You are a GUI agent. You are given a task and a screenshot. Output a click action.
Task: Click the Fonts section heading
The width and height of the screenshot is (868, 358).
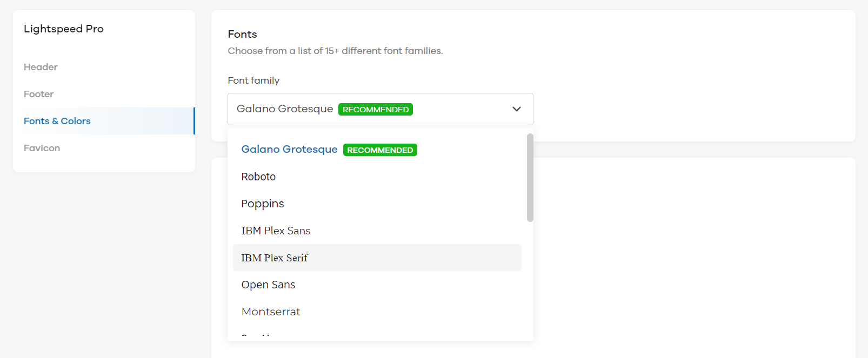pos(242,34)
